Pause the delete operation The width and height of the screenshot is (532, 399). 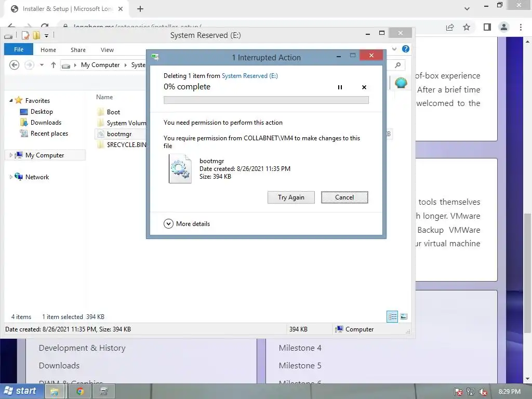(340, 87)
